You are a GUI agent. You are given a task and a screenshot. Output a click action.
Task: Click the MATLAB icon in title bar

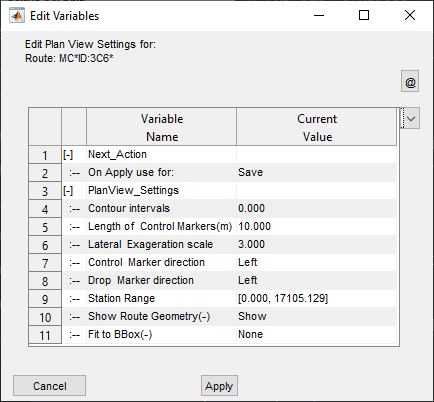tap(17, 16)
